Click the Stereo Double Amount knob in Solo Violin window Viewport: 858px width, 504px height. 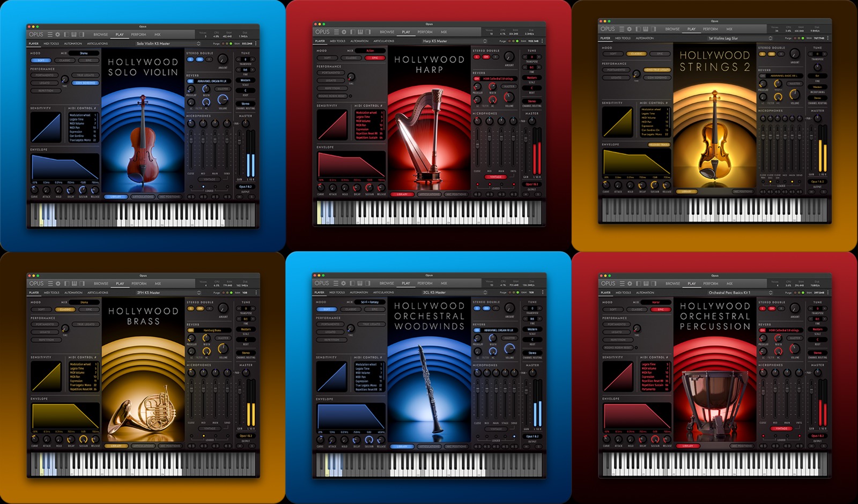tap(223, 60)
